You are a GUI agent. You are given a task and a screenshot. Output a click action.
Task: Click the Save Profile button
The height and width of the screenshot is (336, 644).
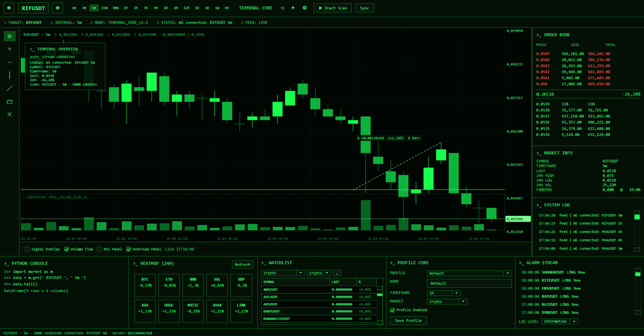[x=408, y=320]
